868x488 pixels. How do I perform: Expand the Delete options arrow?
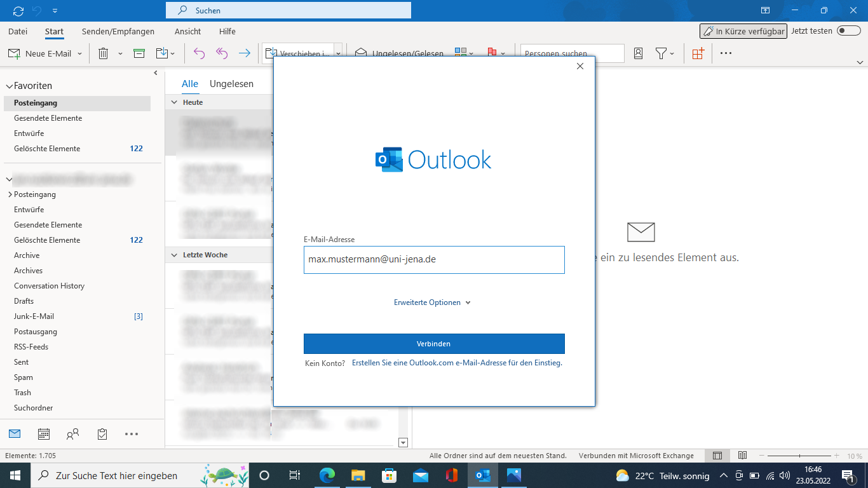pyautogui.click(x=120, y=53)
